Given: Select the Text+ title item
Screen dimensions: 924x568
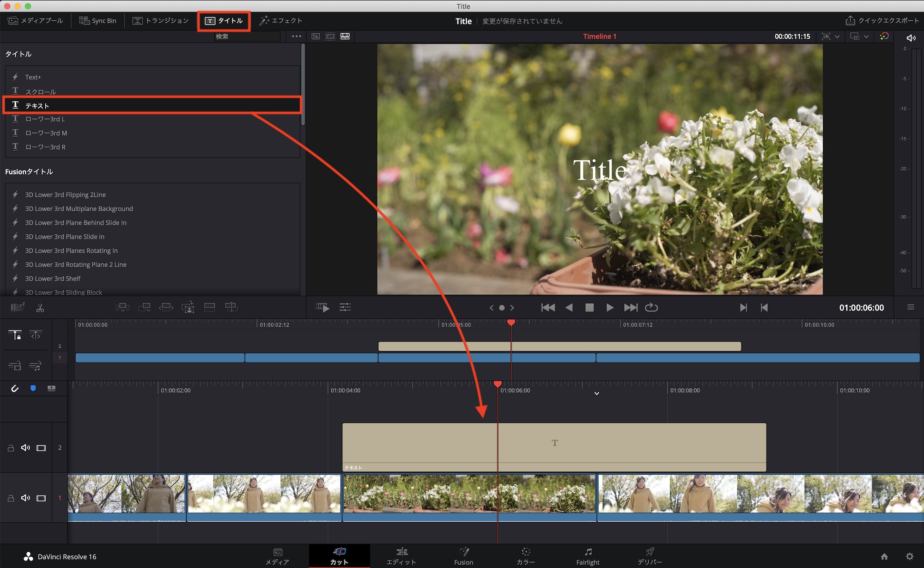Looking at the screenshot, I should [33, 77].
